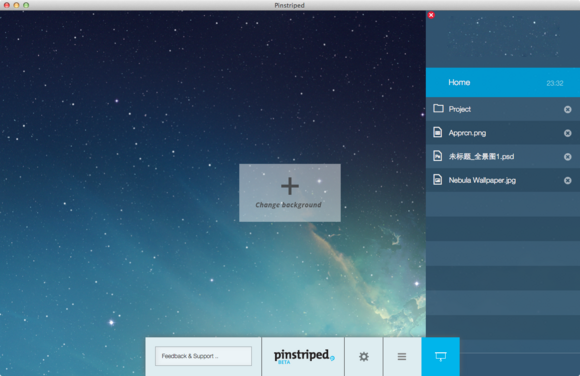Select the Home tab in sidebar
580x376 pixels.
503,83
